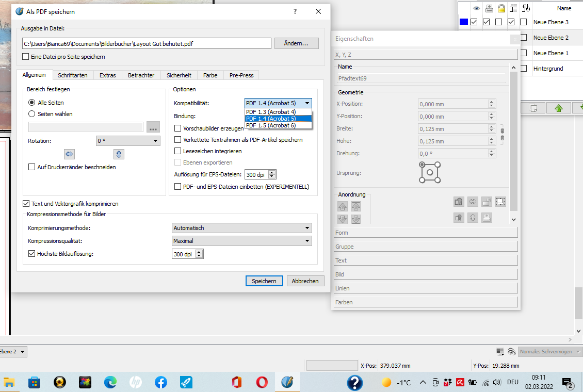Open the Komprimierungsmethode dropdown

[242, 228]
